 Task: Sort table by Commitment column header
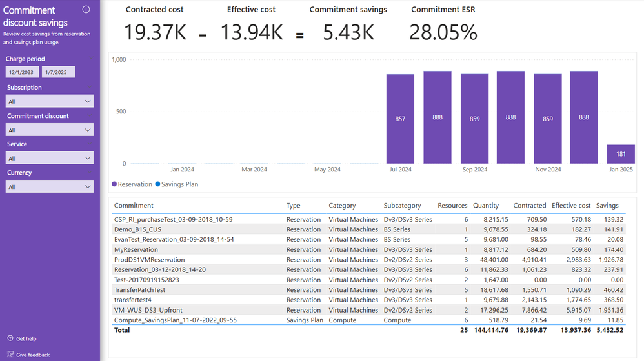(x=134, y=206)
